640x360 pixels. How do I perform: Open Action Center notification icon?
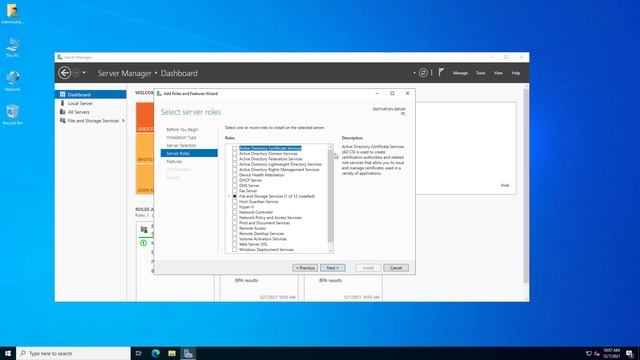630,353
